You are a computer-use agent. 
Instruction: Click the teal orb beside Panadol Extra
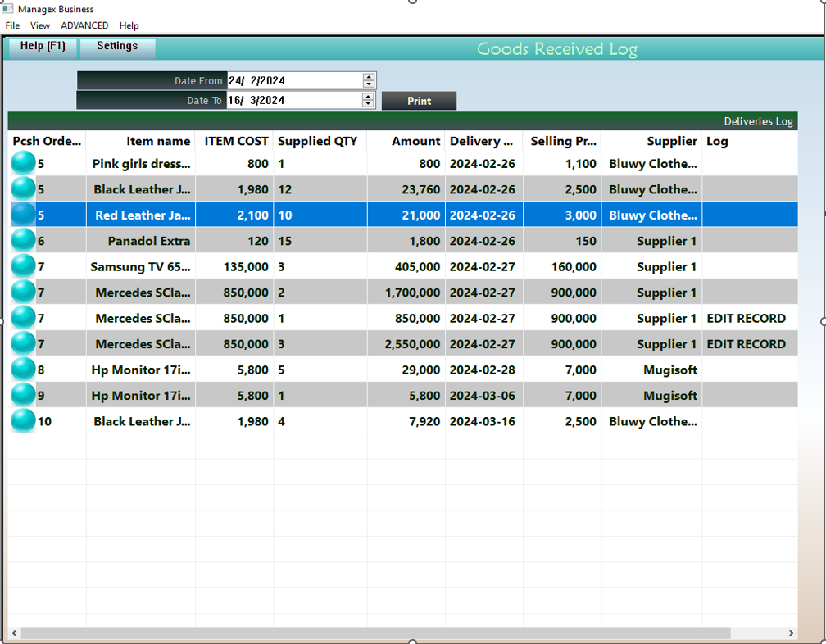(23, 241)
